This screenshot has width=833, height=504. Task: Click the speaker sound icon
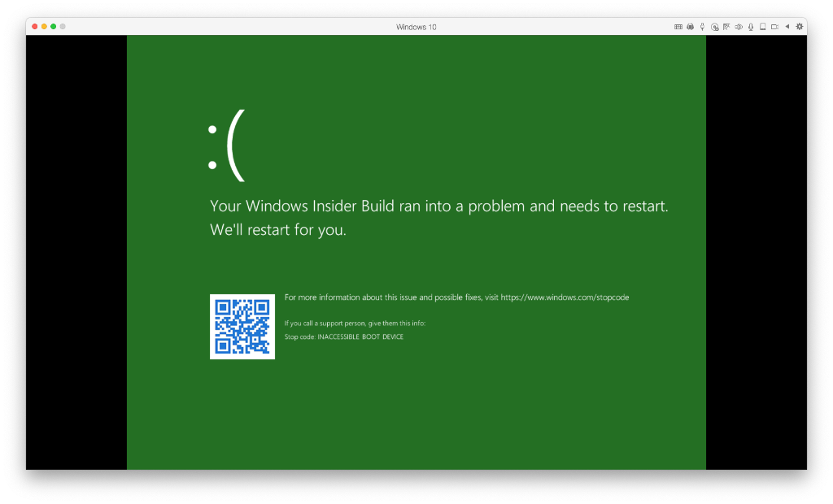point(739,27)
